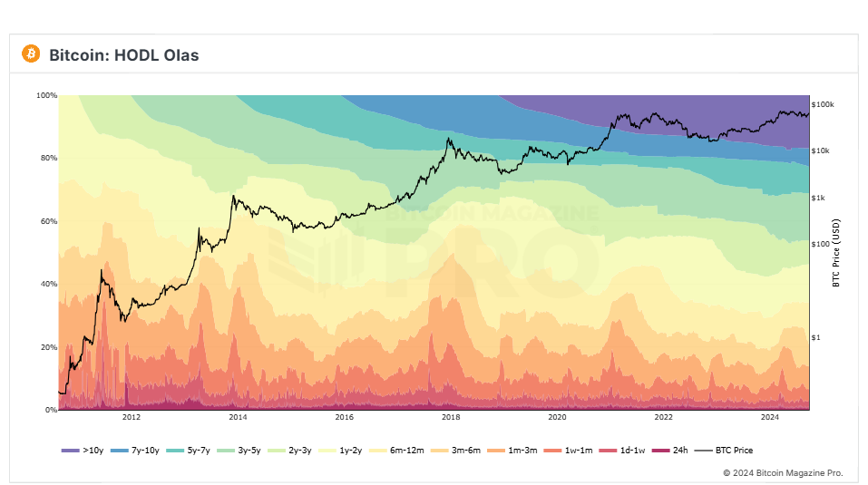
Task: Select the 2024 label on the time axis
Action: (x=769, y=417)
